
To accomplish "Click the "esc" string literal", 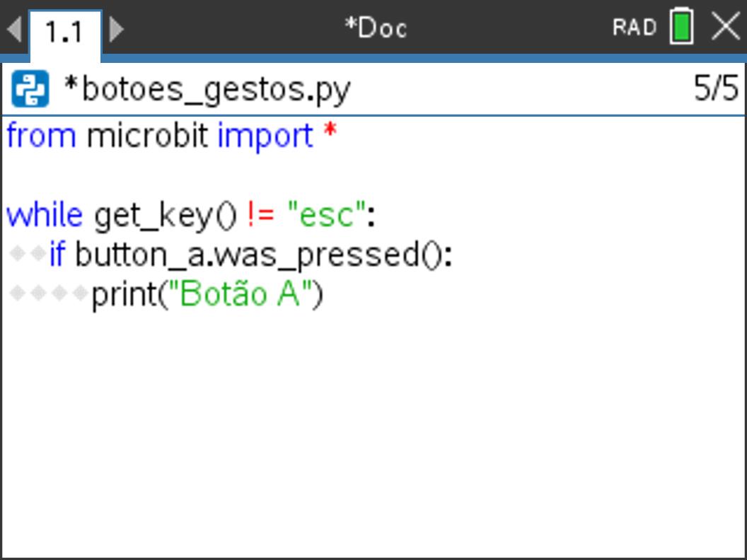I will pos(327,214).
